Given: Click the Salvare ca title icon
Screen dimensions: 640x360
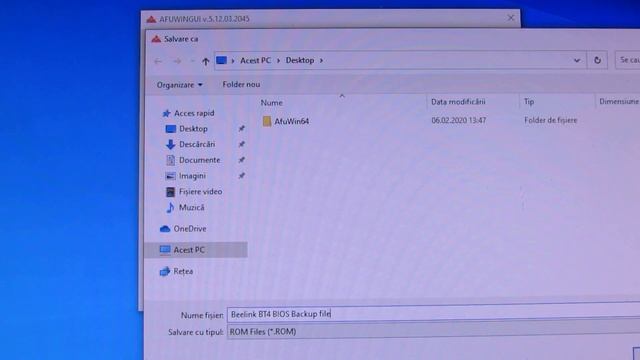Looking at the screenshot, I should 156,39.
